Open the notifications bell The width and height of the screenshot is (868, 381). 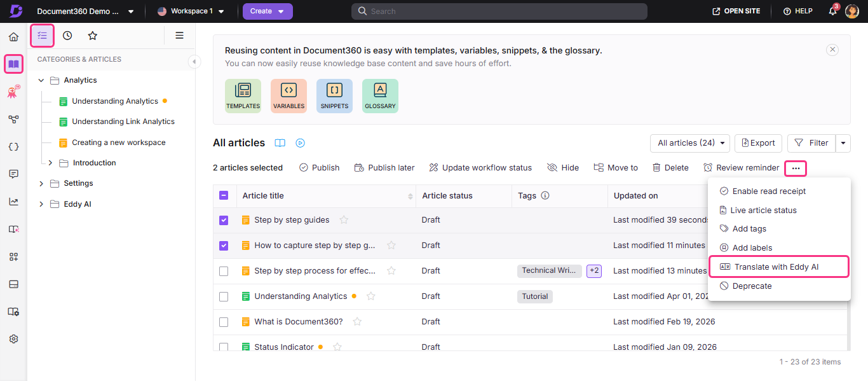click(x=832, y=11)
